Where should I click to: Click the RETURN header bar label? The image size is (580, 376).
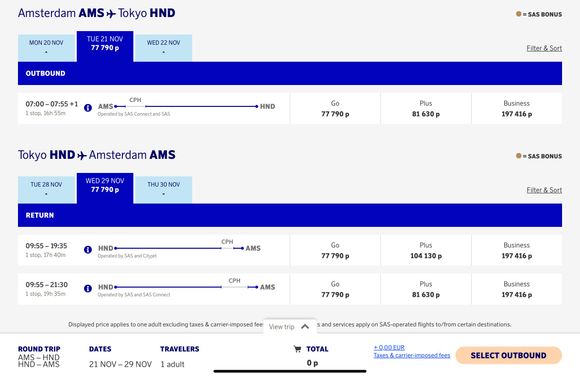coord(40,215)
